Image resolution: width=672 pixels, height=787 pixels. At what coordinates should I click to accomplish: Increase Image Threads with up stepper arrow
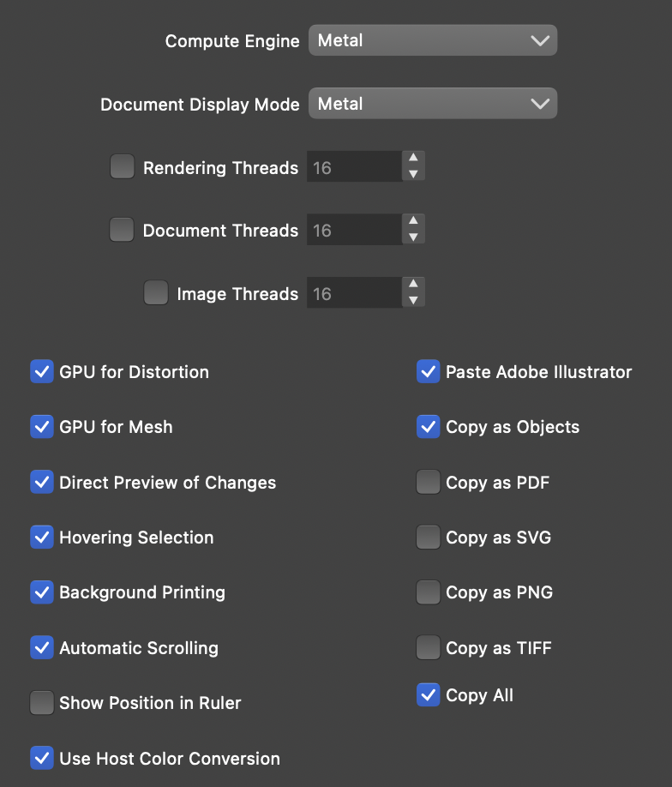[x=413, y=285]
